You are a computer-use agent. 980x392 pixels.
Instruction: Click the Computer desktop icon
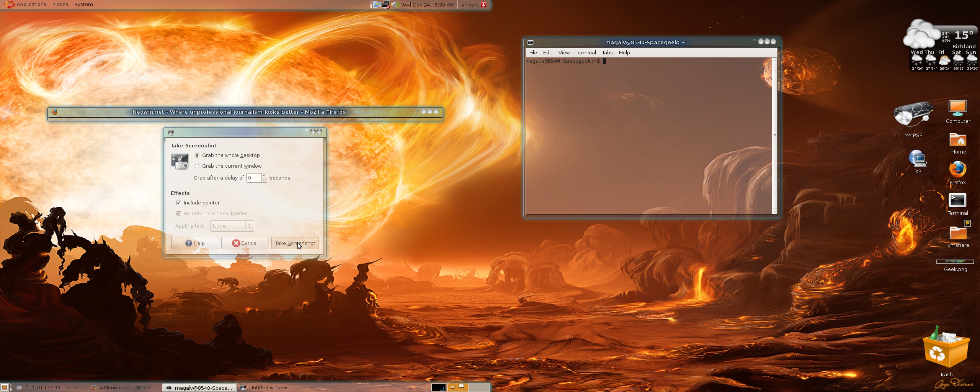957,109
